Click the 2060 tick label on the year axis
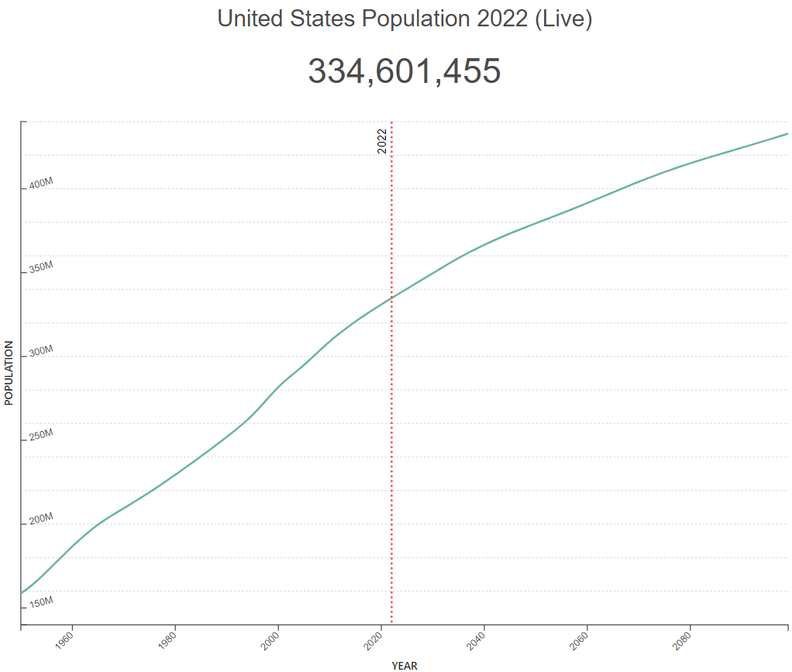This screenshot has width=792, height=672. [577, 639]
